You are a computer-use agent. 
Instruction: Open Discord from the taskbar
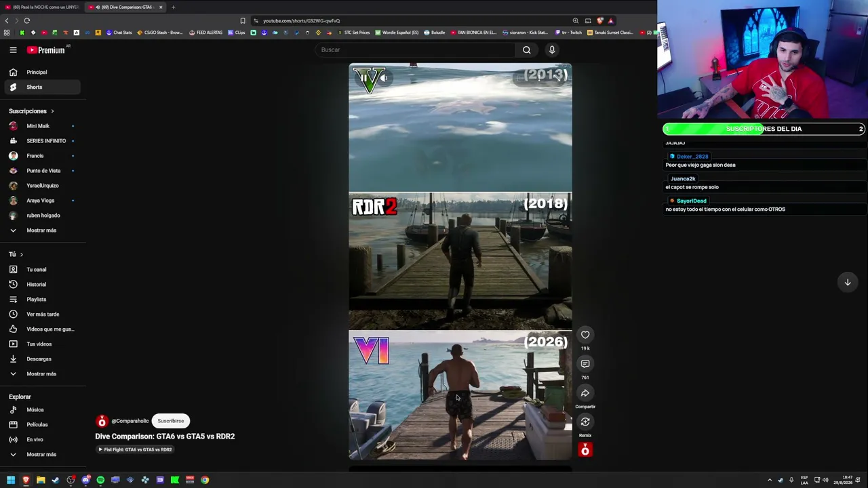tap(85, 480)
